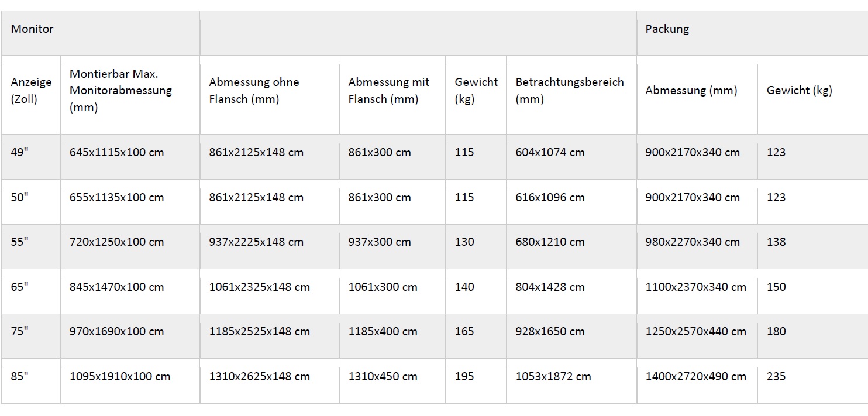Screen dimensions: 868x416
Task: Click the 1185x400 cm cell
Action: [383, 331]
